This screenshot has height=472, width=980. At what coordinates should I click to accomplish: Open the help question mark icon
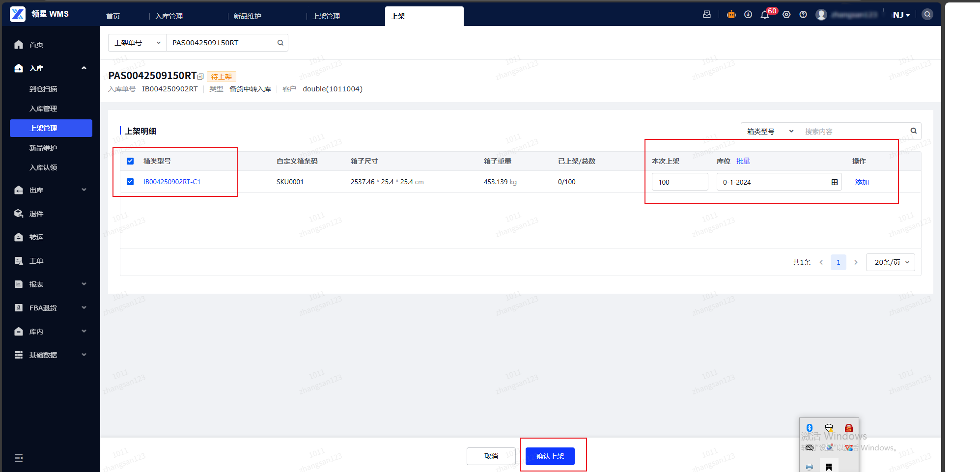[x=803, y=15]
